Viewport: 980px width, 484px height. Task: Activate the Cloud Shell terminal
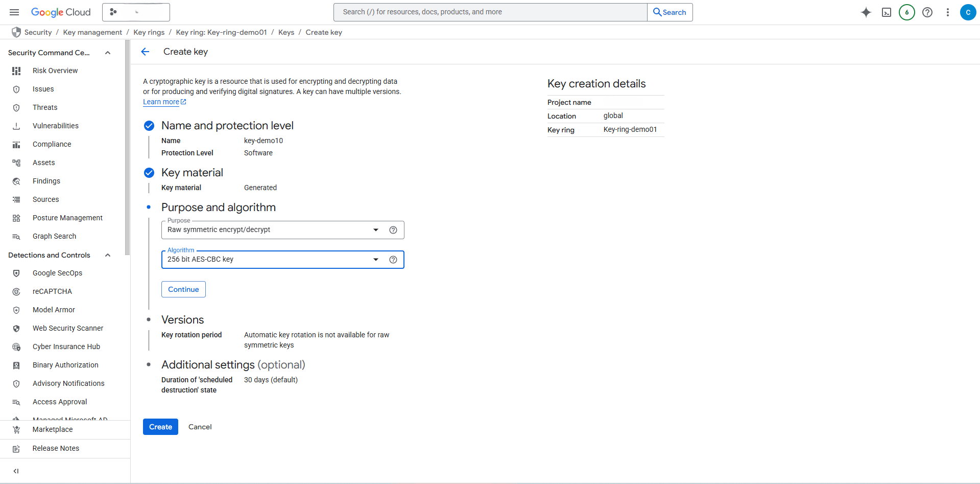click(x=886, y=12)
